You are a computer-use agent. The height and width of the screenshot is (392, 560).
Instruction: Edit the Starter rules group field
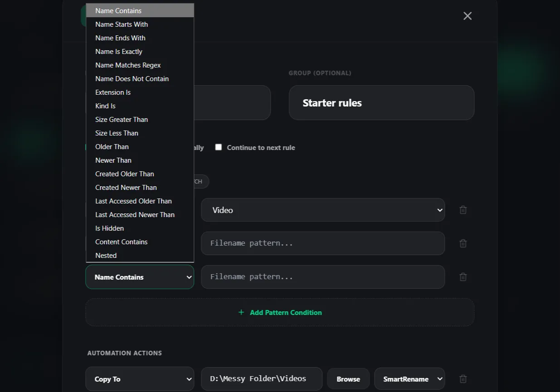pos(381,103)
